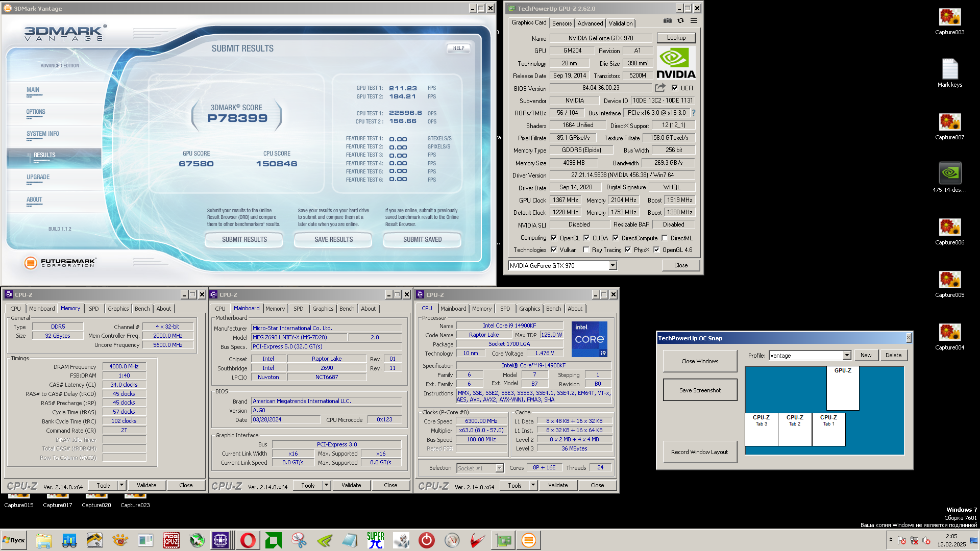The width and height of the screenshot is (980, 551).
Task: Toggle the CUDA checkbox
Action: click(586, 238)
